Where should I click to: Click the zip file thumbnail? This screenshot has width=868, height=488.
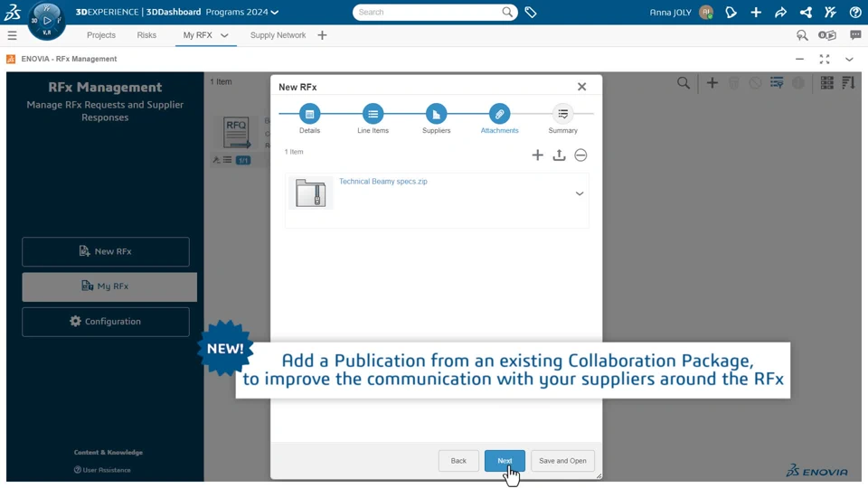(310, 192)
